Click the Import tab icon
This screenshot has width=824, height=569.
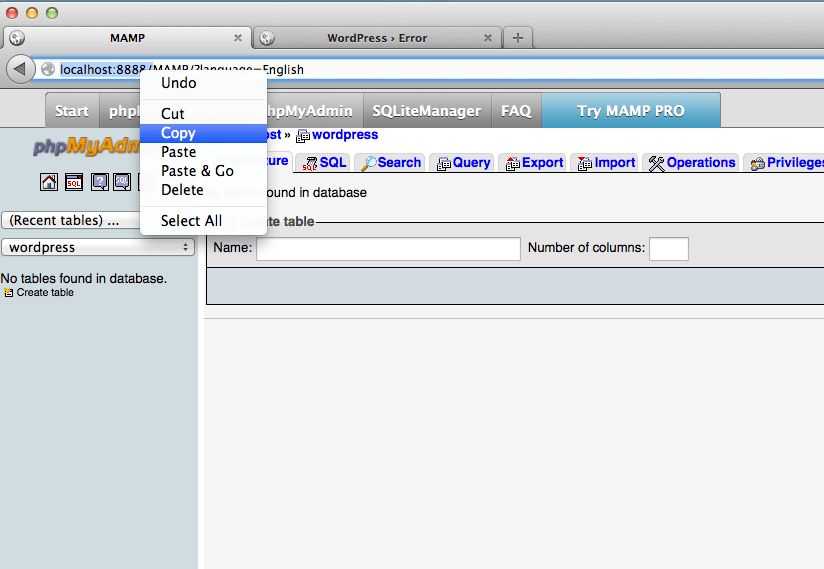pyautogui.click(x=585, y=164)
